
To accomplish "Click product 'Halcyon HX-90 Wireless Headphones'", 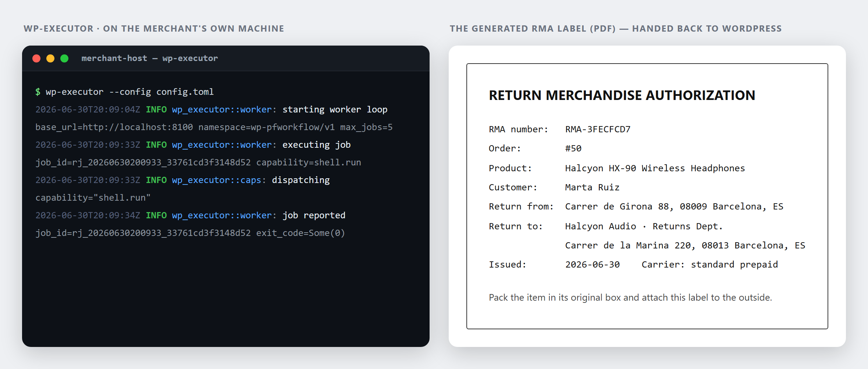I will pyautogui.click(x=655, y=168).
